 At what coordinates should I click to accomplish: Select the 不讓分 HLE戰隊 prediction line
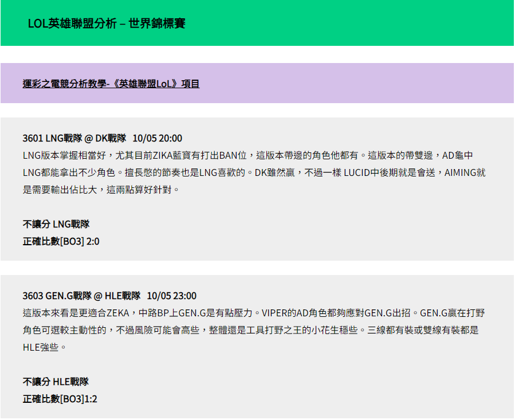pyautogui.click(x=56, y=382)
